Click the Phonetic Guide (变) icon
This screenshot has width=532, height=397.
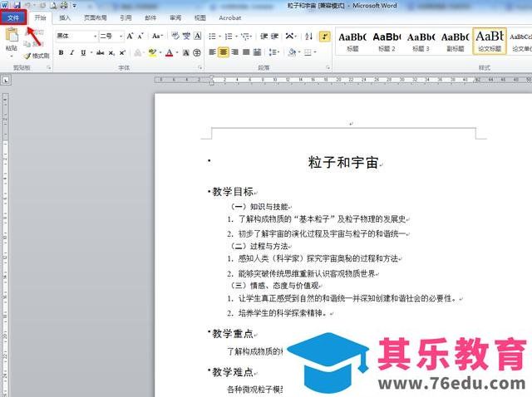coord(186,36)
